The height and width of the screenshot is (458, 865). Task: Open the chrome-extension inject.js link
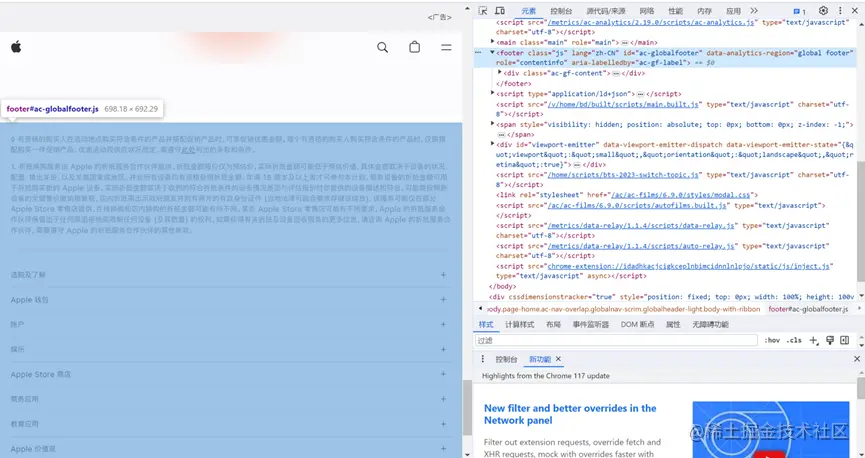pyautogui.click(x=688, y=266)
